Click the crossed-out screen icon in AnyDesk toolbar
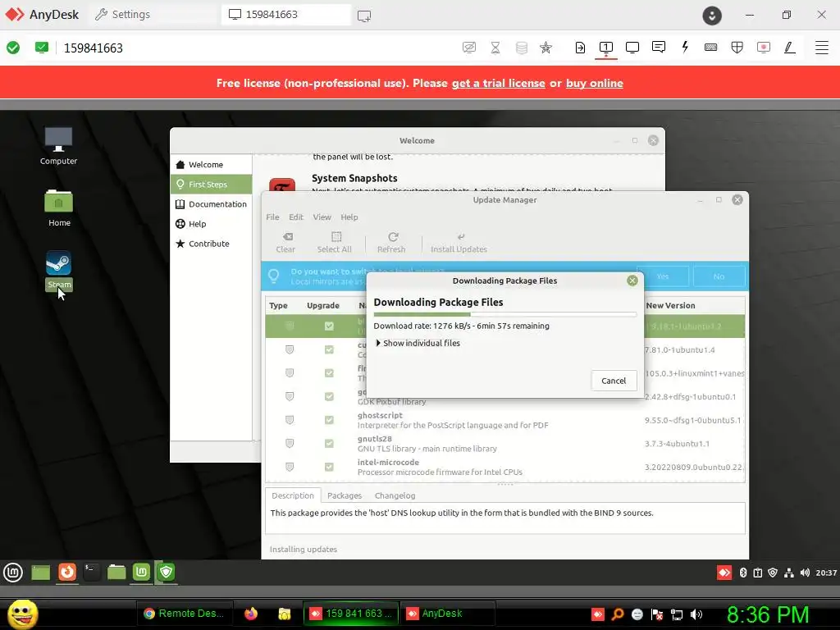The width and height of the screenshot is (840, 630). [468, 47]
